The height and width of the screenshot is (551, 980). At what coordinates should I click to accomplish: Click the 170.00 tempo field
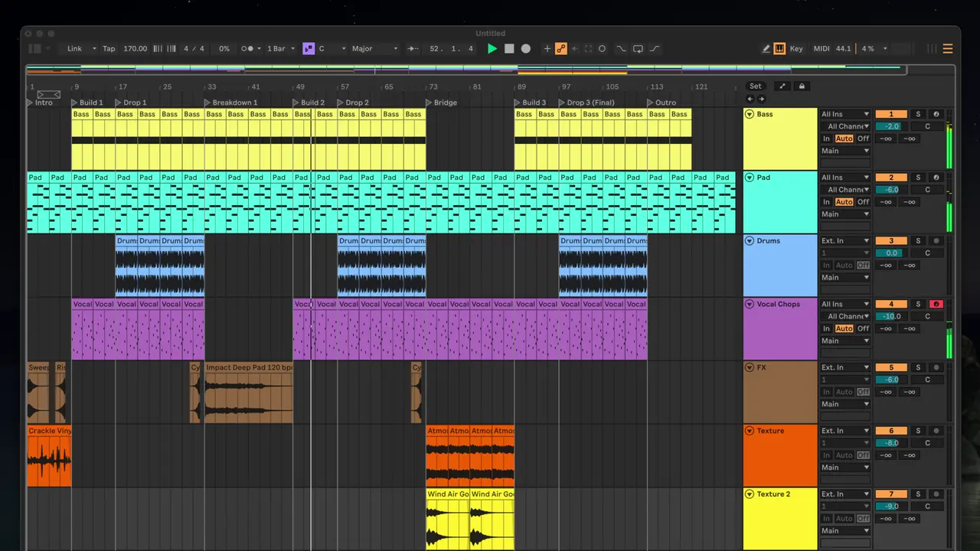(x=136, y=49)
